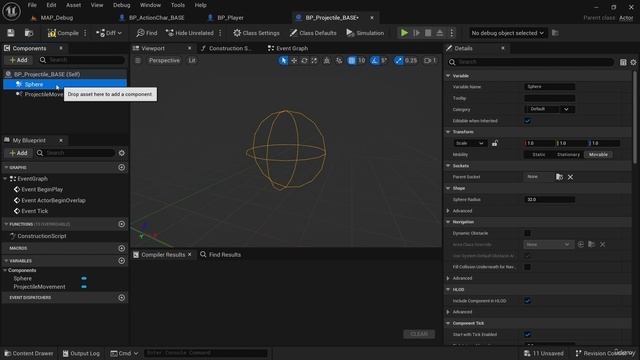The width and height of the screenshot is (640, 360).
Task: Switch to the Event Graph tab
Action: pos(288,48)
